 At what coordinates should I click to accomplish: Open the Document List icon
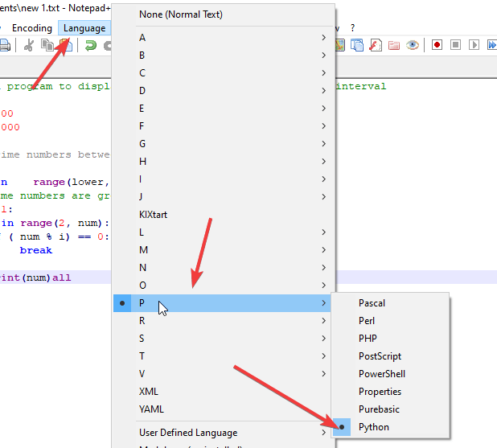(357, 45)
